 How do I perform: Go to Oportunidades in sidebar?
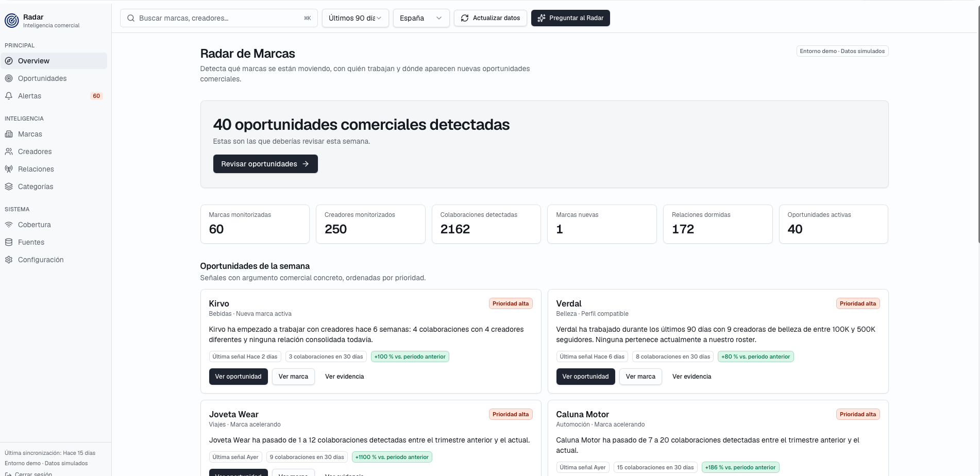click(x=54, y=78)
